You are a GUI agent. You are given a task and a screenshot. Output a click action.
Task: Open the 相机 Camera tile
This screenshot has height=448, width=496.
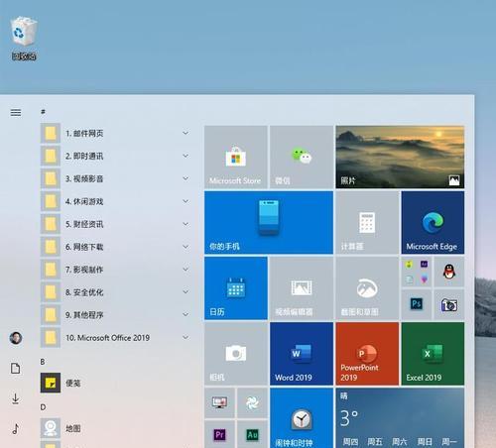click(x=236, y=354)
